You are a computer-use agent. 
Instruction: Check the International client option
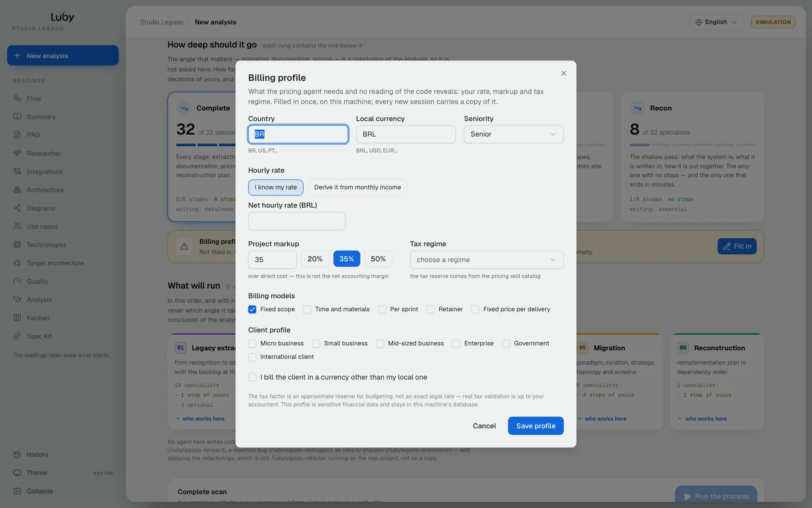point(252,357)
